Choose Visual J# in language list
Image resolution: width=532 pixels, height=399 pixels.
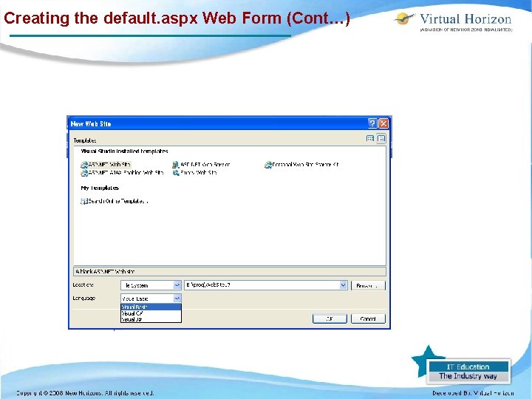click(151, 319)
